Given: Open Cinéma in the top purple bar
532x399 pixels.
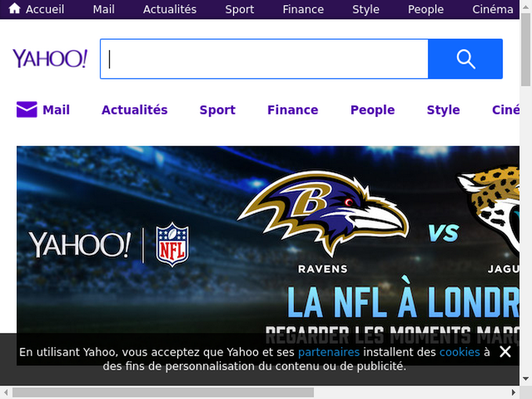Looking at the screenshot, I should tap(493, 9).
